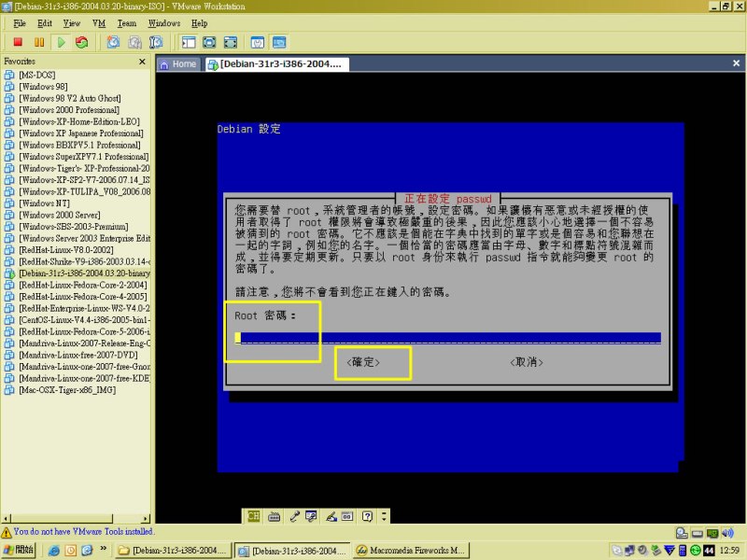Viewport: 747px width, 560px height.
Task: Select [CentOS-Linux-V4.4-i386-2005 favorite
Action: pos(84,320)
